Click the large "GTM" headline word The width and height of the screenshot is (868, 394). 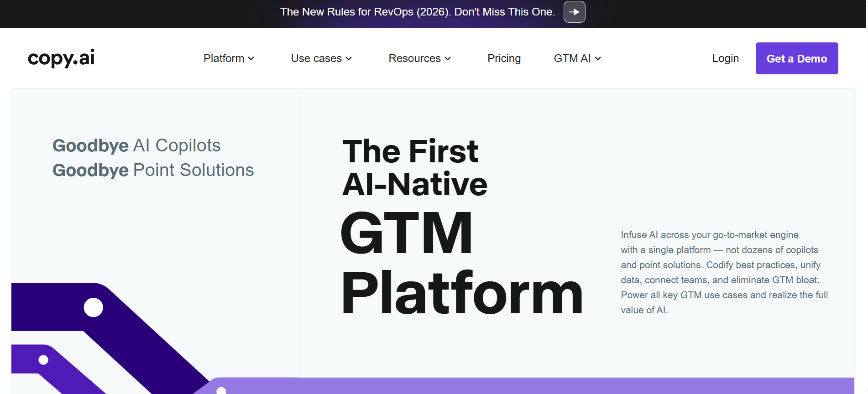point(407,233)
